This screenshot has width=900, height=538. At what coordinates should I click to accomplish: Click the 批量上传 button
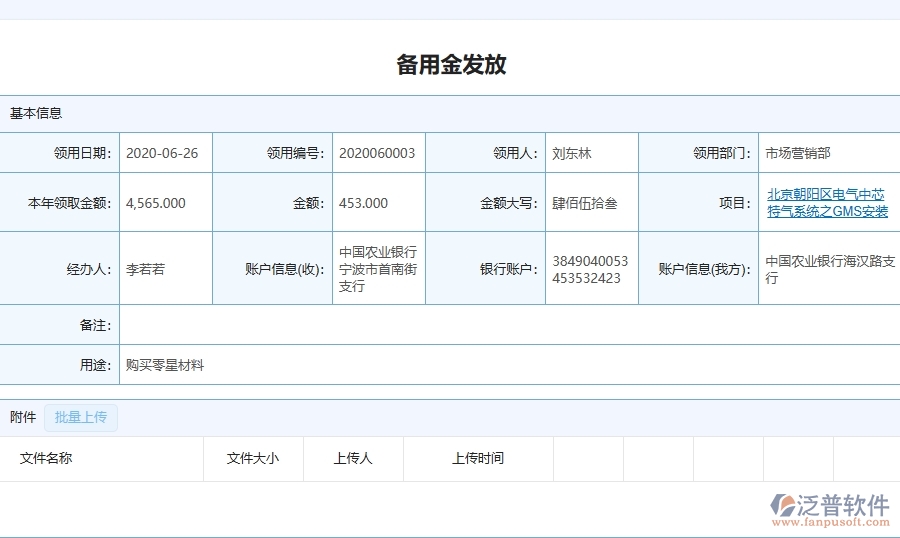81,417
